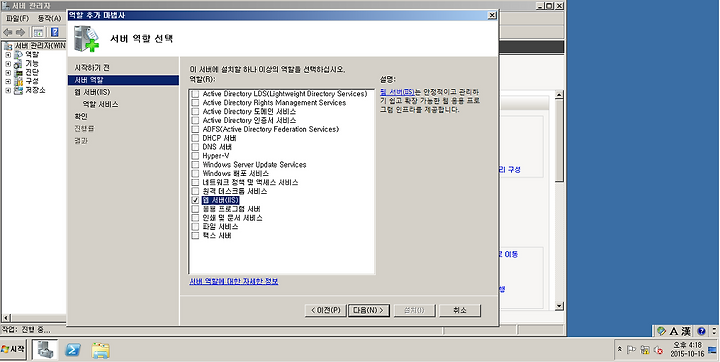Select 원격 데스크톱 서비스 role text
The width and height of the screenshot is (720, 362).
(235, 191)
